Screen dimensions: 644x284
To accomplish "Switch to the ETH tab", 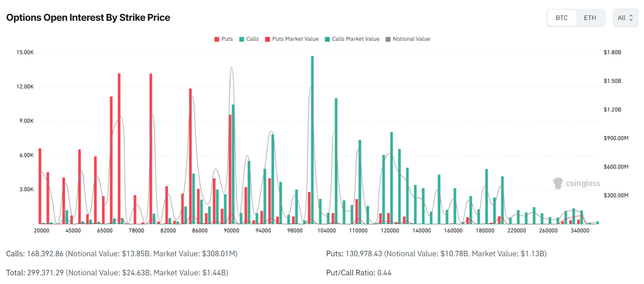I will coord(590,18).
